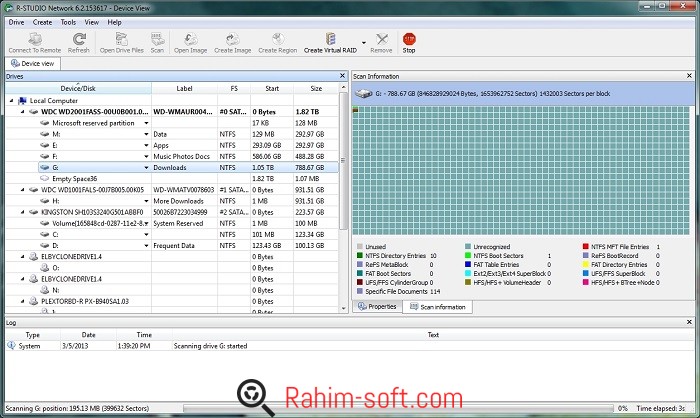The width and height of the screenshot is (700, 418).
Task: Collapse the KINGSTON SH103S3240G drive node
Action: pos(22,211)
